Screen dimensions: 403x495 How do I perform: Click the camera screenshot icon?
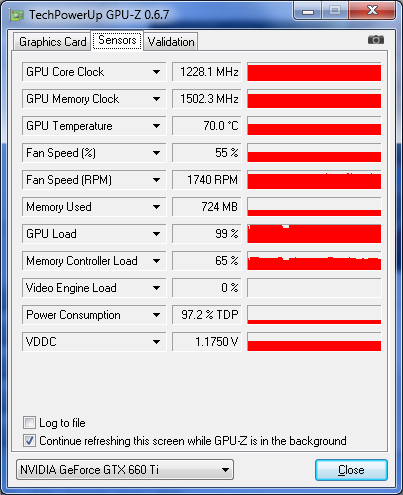click(x=376, y=40)
